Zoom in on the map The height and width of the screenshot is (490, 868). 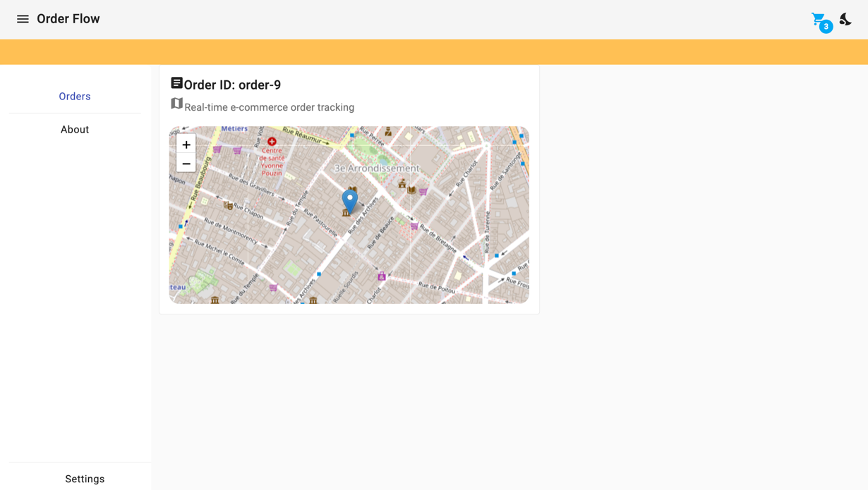click(x=186, y=145)
